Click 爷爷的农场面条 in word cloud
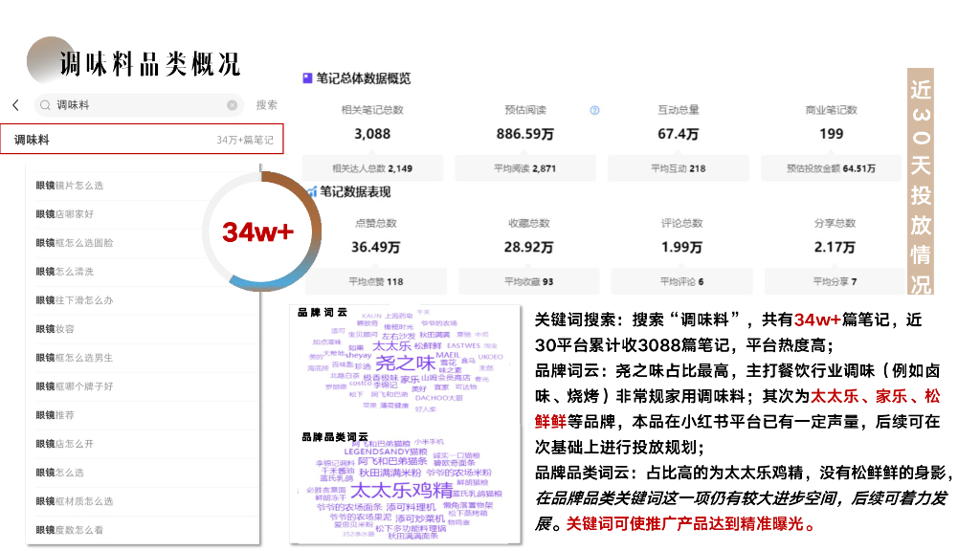 point(348,507)
